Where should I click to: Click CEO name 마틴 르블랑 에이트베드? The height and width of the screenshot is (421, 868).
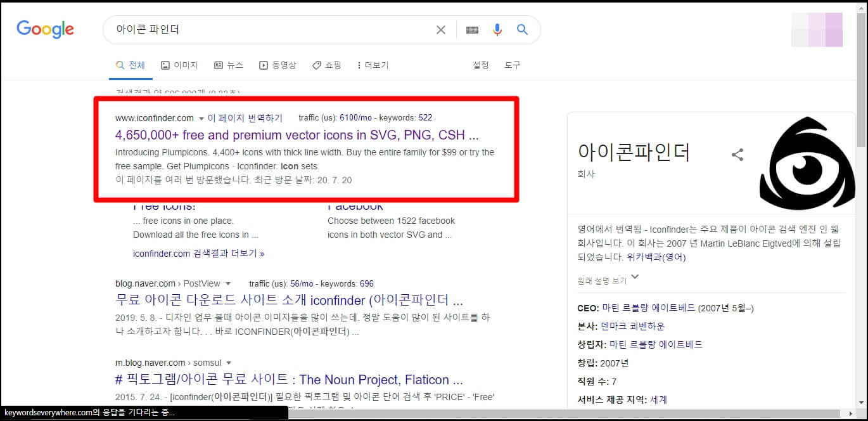(649, 308)
